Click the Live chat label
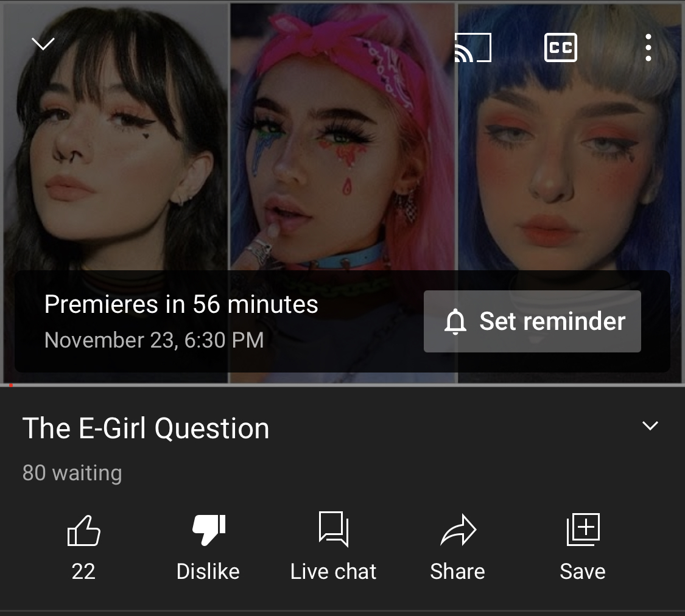685x616 pixels. pos(333,571)
